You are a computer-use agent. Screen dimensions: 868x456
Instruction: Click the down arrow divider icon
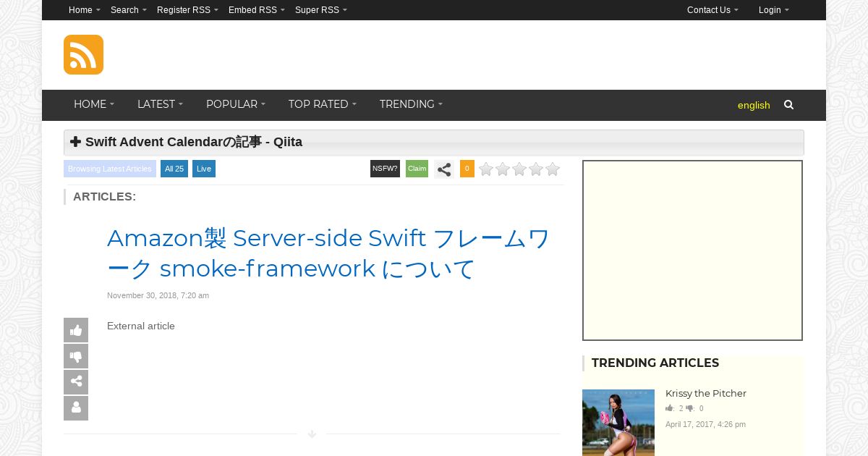pyautogui.click(x=312, y=434)
